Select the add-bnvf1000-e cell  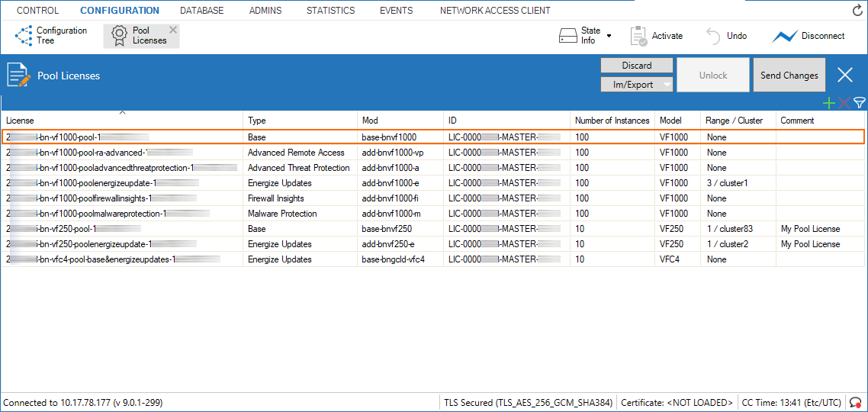(400, 183)
